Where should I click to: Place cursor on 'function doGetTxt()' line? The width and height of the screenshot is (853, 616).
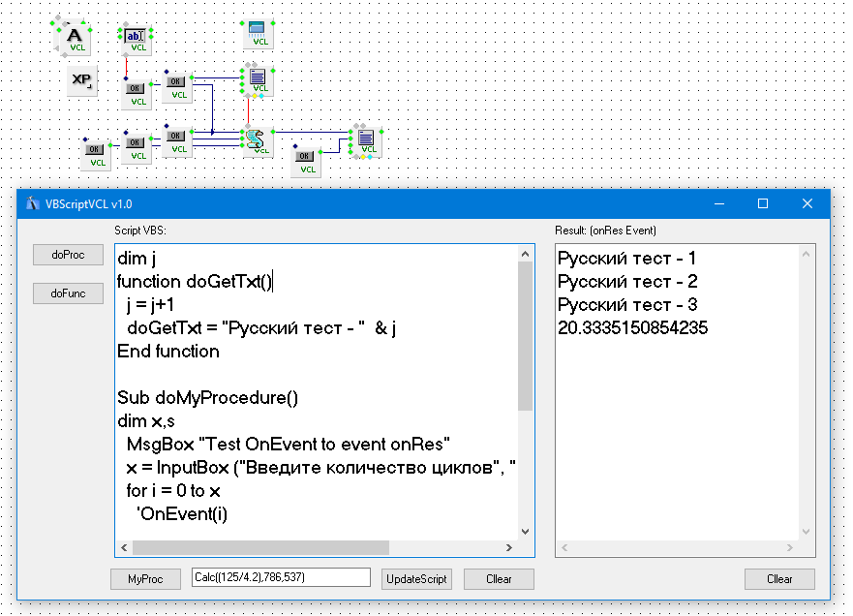pyautogui.click(x=195, y=281)
